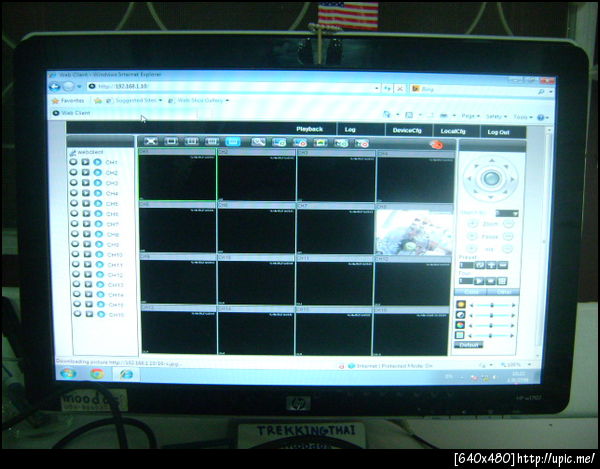
Task: Click the magnifier zoom tool icon
Action: (258, 142)
